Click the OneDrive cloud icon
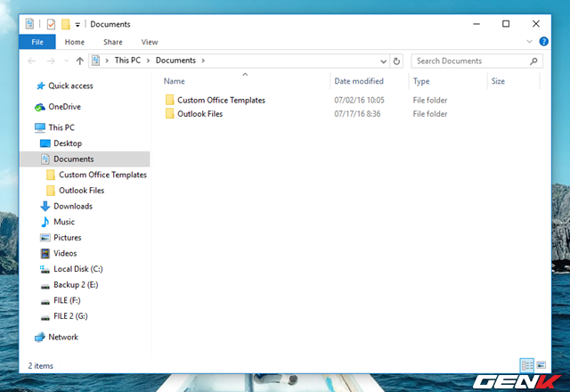The width and height of the screenshot is (570, 392). point(39,107)
